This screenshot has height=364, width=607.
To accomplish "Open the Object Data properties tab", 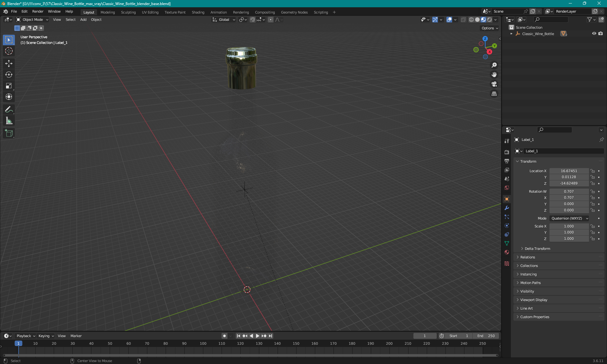I will point(507,243).
